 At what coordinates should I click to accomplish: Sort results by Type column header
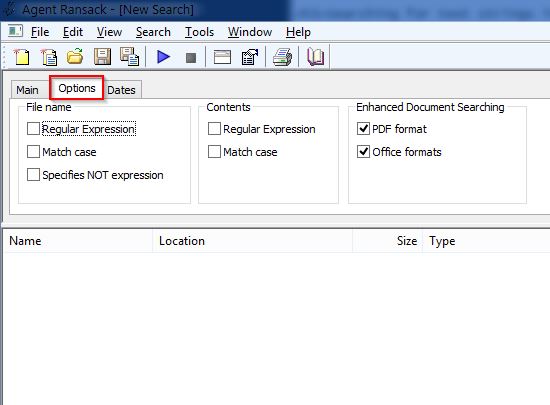pyautogui.click(x=486, y=241)
